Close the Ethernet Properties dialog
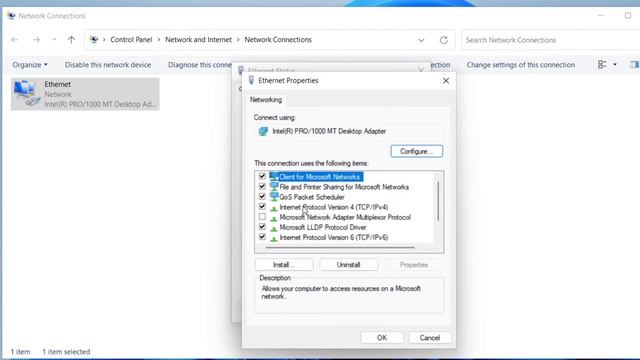 tap(446, 81)
